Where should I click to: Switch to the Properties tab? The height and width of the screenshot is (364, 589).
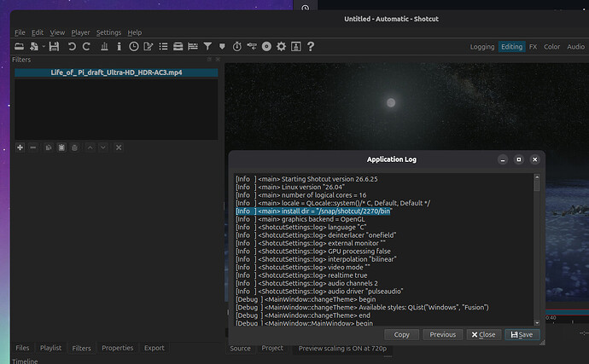[x=118, y=348]
